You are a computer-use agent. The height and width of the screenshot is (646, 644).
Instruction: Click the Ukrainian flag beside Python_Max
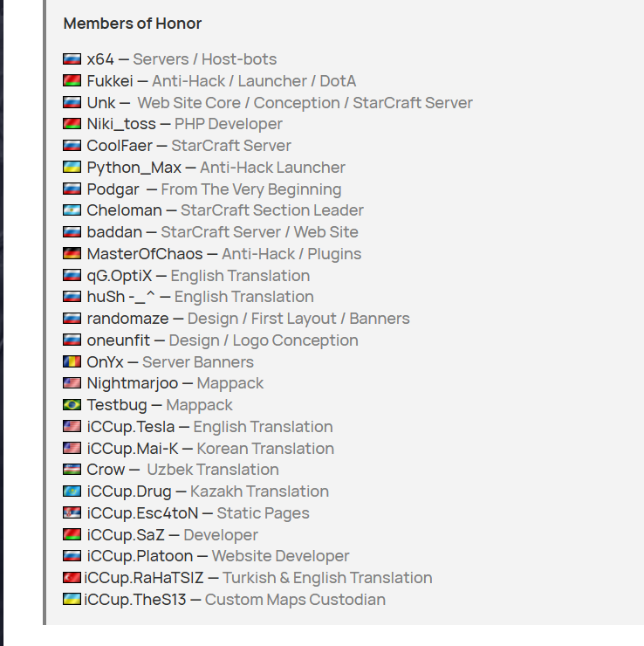click(x=72, y=168)
